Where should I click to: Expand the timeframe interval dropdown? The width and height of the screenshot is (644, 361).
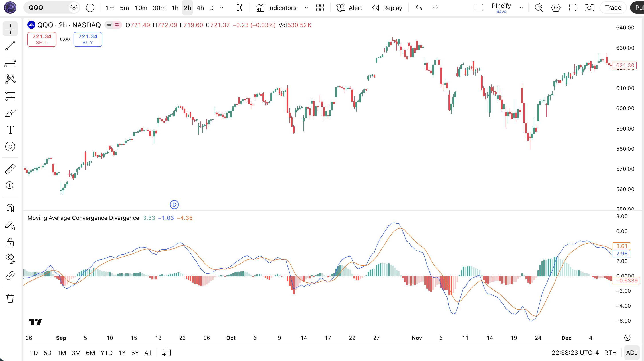pos(222,8)
